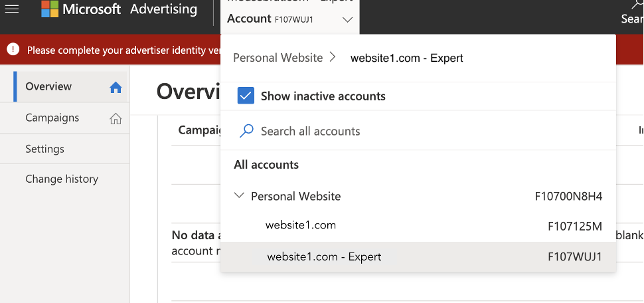Open the Overview menu item

coord(64,86)
